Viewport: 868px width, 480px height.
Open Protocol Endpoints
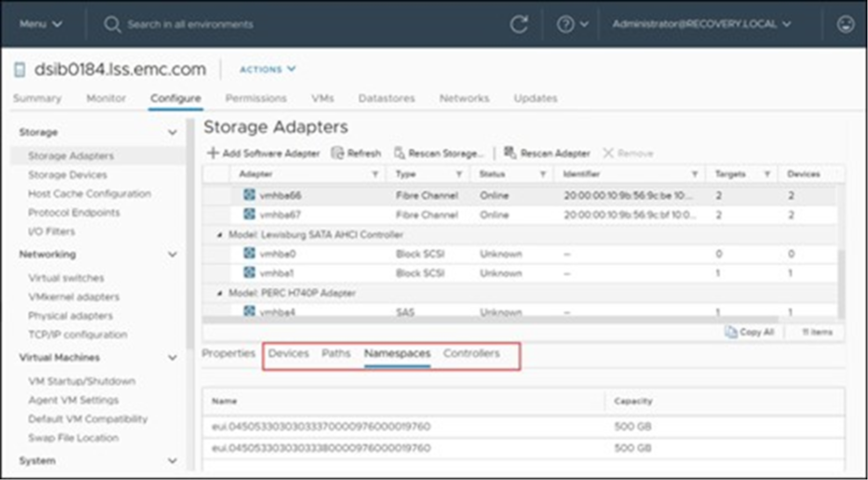click(74, 212)
